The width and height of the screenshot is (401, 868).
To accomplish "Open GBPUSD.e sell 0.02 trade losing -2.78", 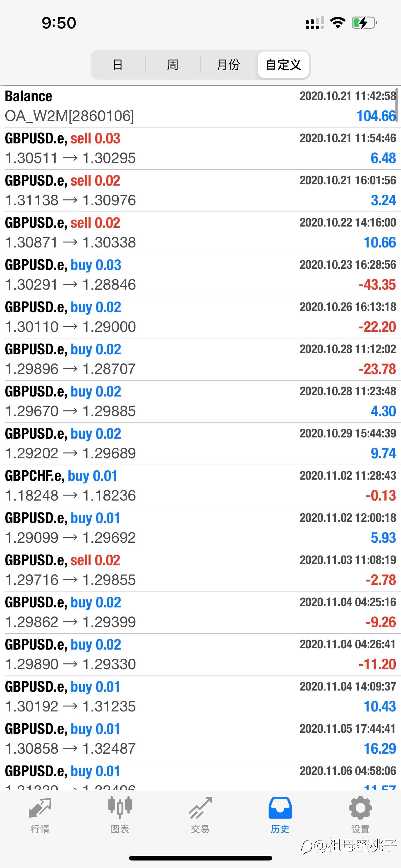I will pos(200,570).
